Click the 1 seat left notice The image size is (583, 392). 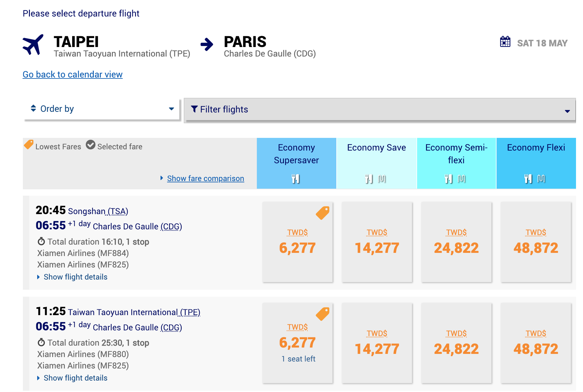click(298, 359)
